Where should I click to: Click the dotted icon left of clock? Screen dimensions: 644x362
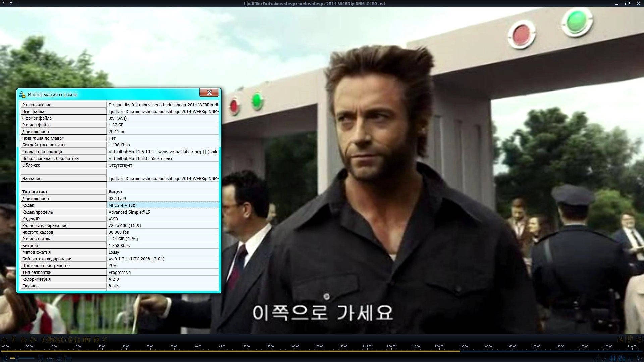605,358
